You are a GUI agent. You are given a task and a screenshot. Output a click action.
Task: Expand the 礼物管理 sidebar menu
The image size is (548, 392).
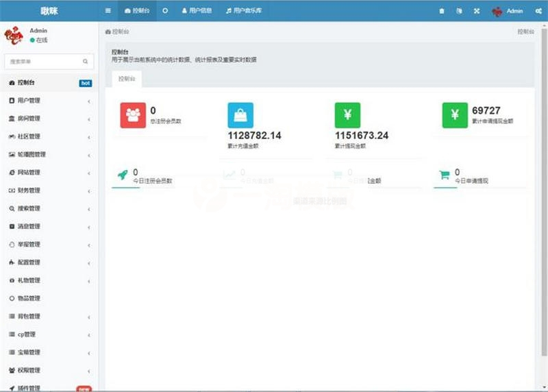48,280
